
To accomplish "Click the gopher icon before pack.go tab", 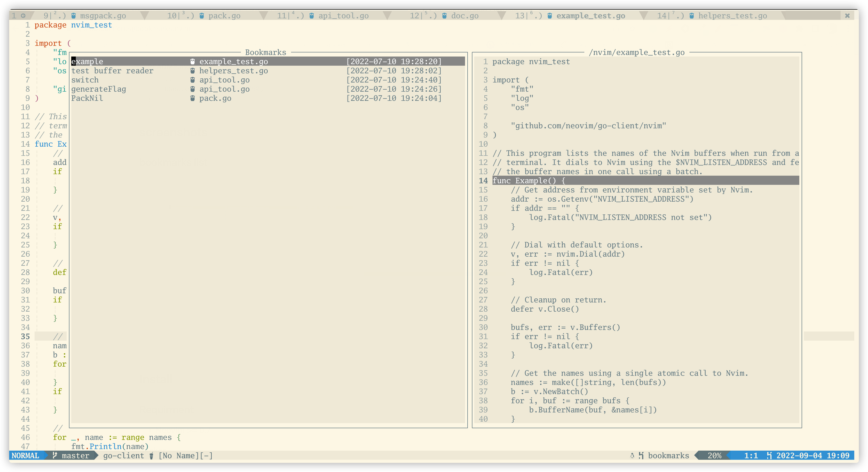I will click(x=202, y=16).
